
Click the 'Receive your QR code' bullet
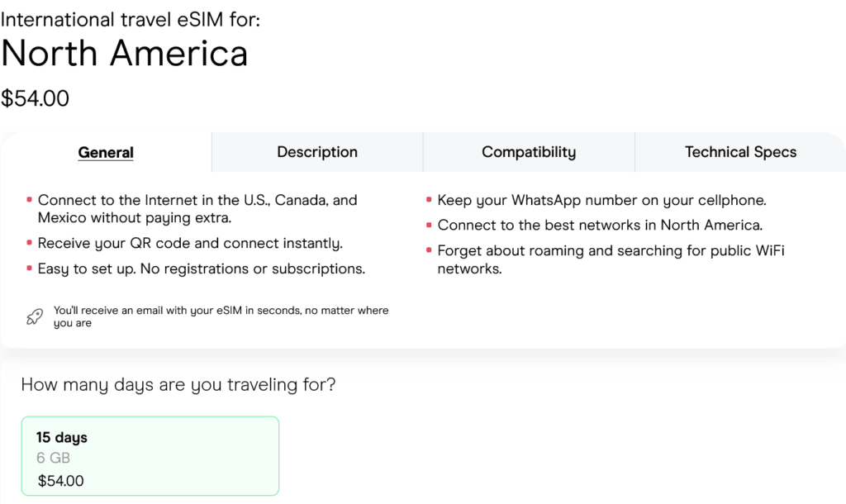[x=190, y=244]
